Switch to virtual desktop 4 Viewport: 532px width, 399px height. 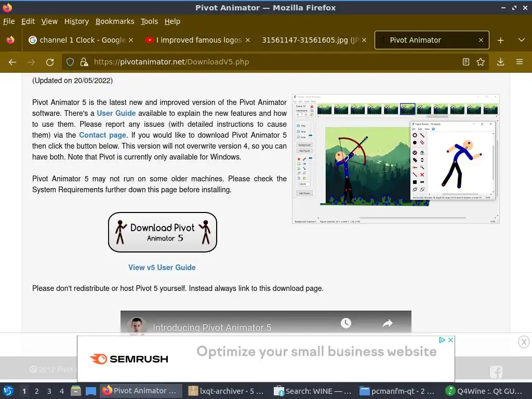62,391
